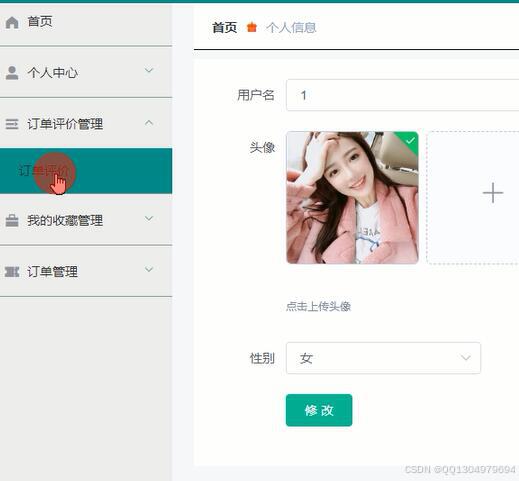Click the 点击上传头像 hint text

point(318,306)
